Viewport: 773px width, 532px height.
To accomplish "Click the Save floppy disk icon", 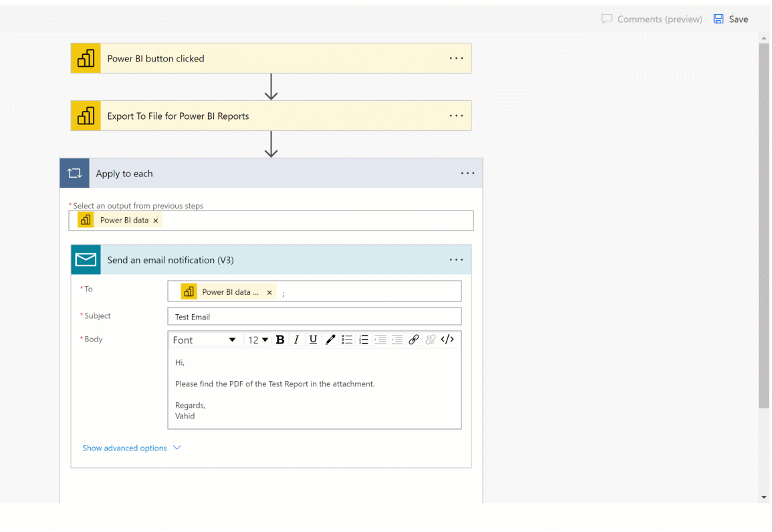I will 719,19.
